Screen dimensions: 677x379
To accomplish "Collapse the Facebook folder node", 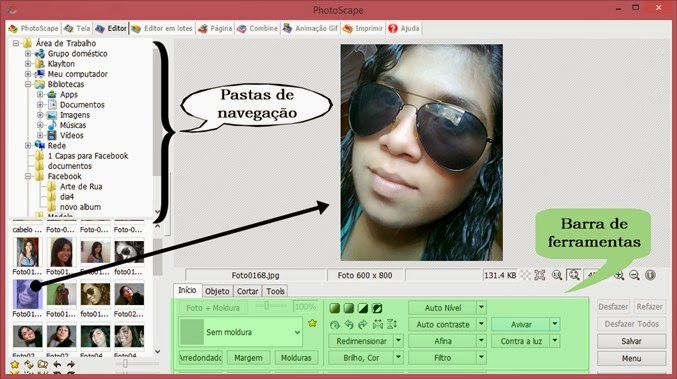I will [x=28, y=176].
